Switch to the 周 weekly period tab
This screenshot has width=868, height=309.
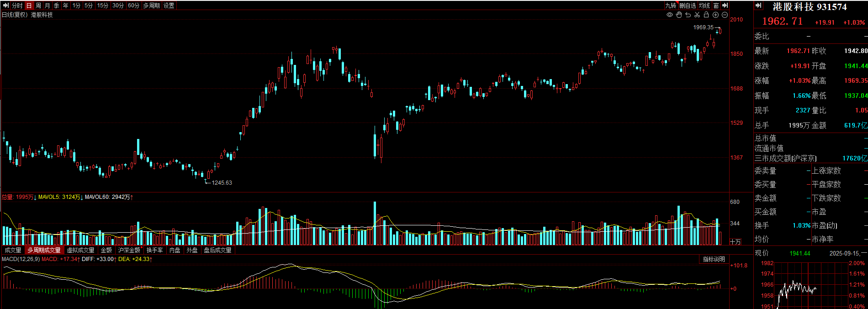(38, 5)
